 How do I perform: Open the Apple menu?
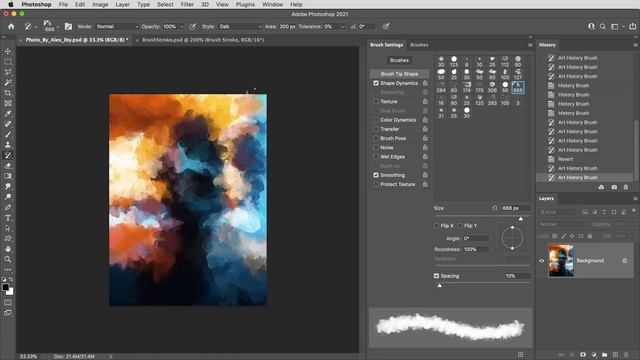coord(11,4)
